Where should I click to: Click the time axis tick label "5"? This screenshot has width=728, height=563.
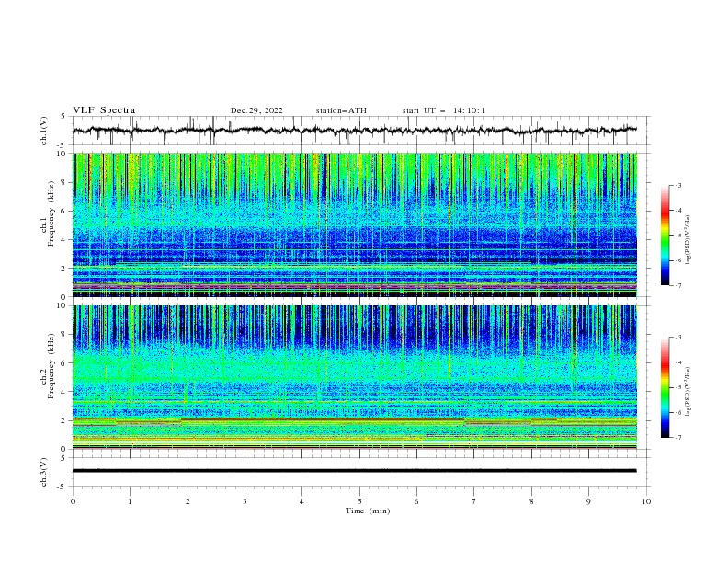359,501
